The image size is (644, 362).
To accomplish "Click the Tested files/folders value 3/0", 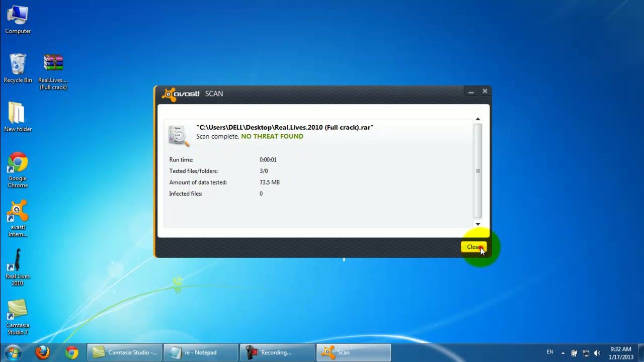I will (264, 171).
